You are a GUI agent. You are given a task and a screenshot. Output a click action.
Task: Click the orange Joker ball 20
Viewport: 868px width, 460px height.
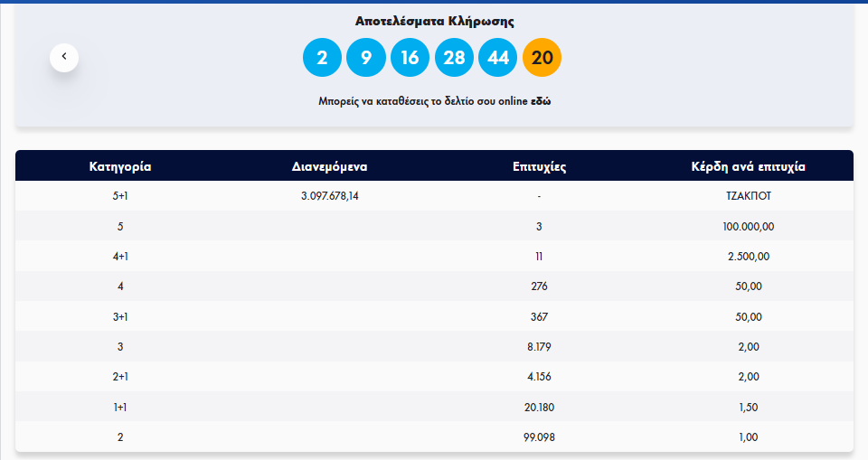(x=542, y=58)
